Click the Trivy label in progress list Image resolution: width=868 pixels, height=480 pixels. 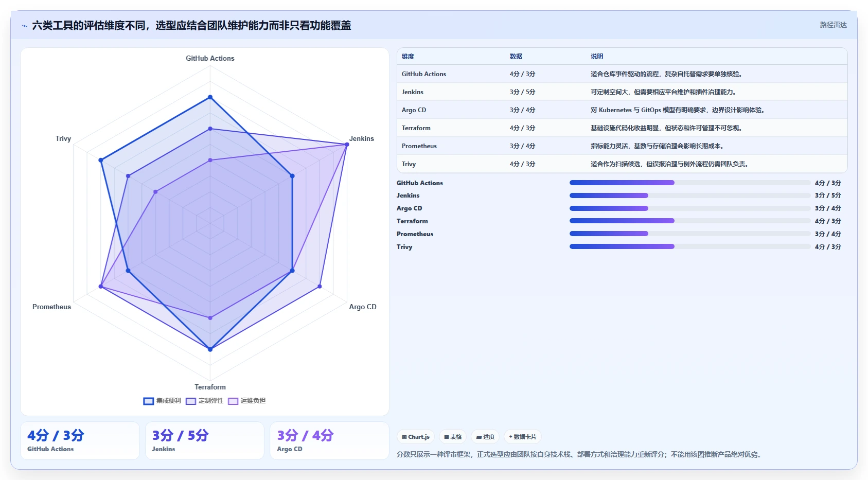pos(404,247)
